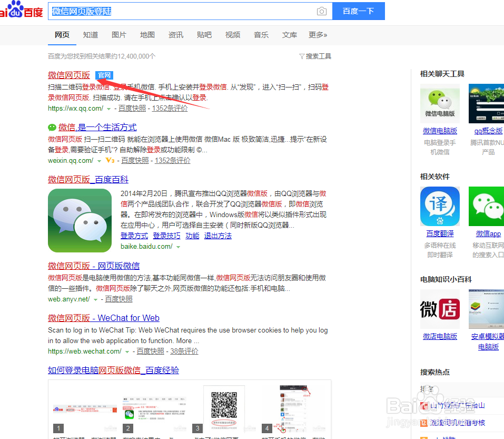The image size is (504, 439).
Task: Open the 功能 sublink
Action: [x=192, y=236]
